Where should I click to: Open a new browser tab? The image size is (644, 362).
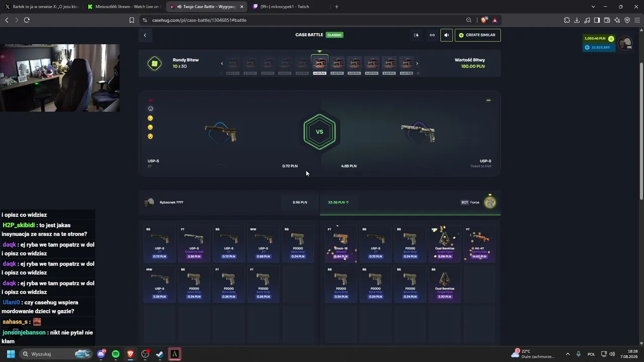tap(337, 7)
